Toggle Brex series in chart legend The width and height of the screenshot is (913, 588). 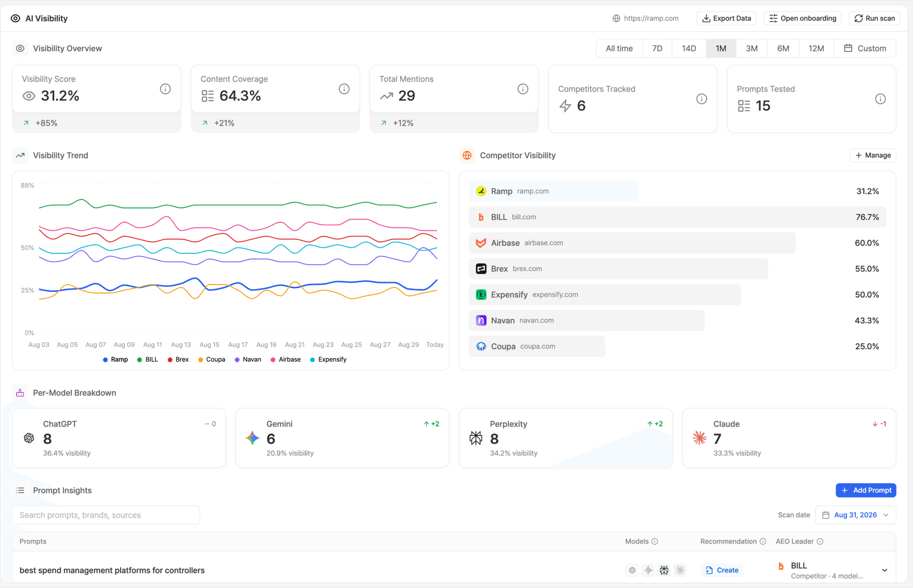click(x=178, y=360)
